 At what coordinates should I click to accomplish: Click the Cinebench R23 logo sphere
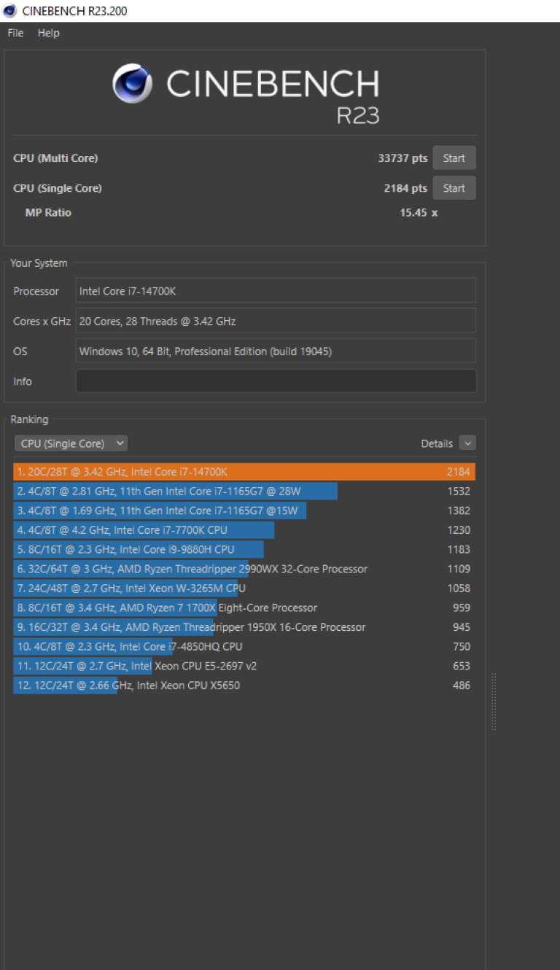[132, 84]
